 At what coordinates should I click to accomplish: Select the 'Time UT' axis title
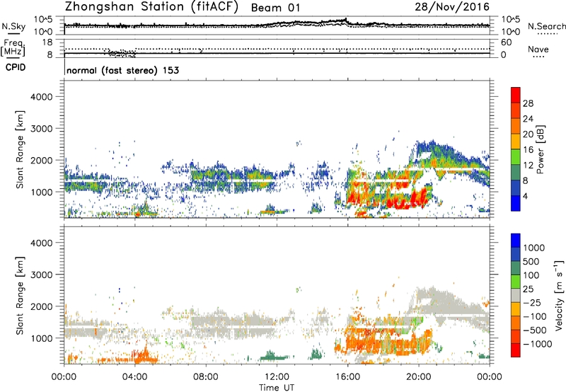[x=277, y=388]
